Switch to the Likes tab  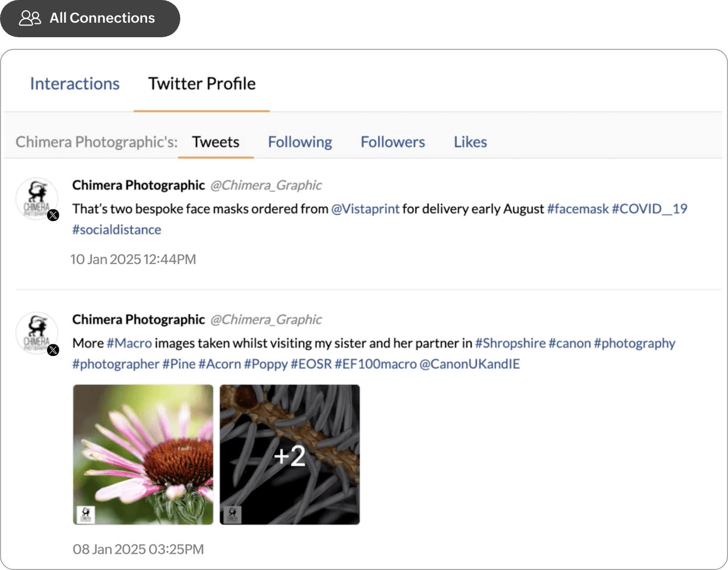point(470,142)
